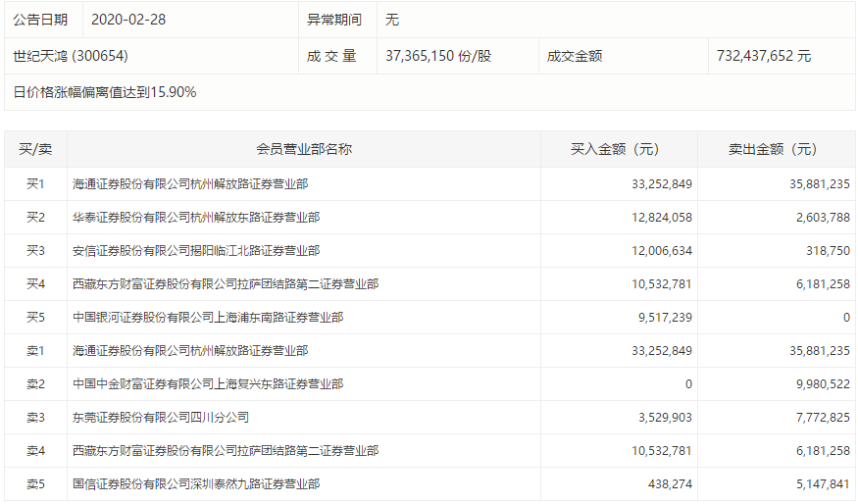
Task: Click the 日价格涨幅偏离值达到15.90% reason text
Action: point(105,92)
